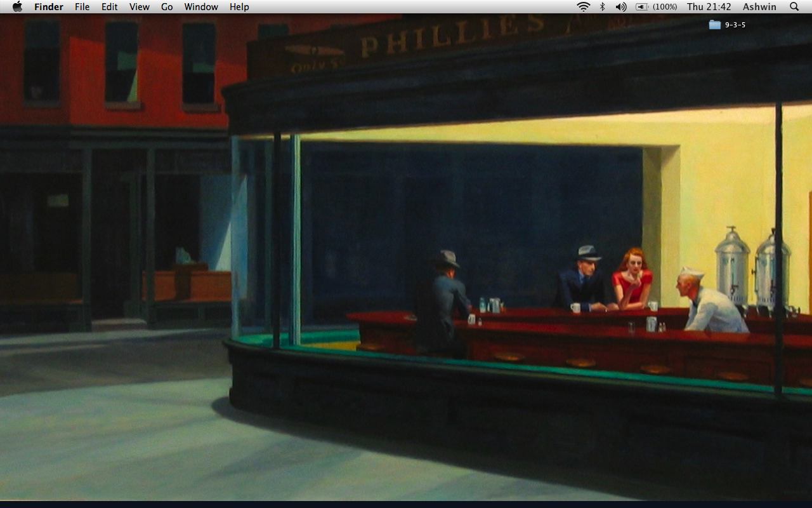The image size is (812, 508).
Task: Show the battery (100%) menu
Action: (x=664, y=7)
